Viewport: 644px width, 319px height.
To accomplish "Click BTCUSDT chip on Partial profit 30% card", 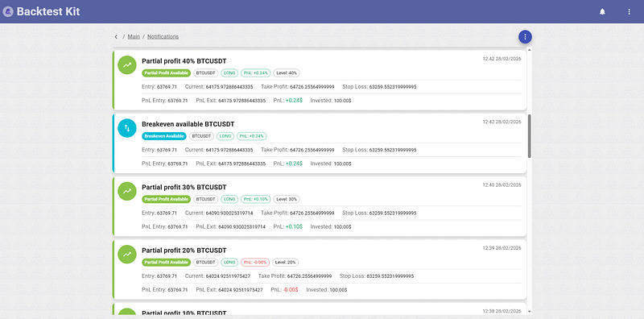I will pyautogui.click(x=206, y=199).
